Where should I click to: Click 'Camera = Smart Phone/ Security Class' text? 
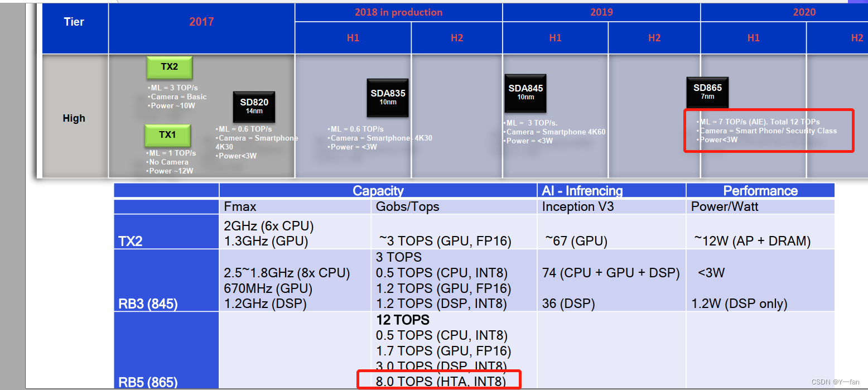point(766,131)
